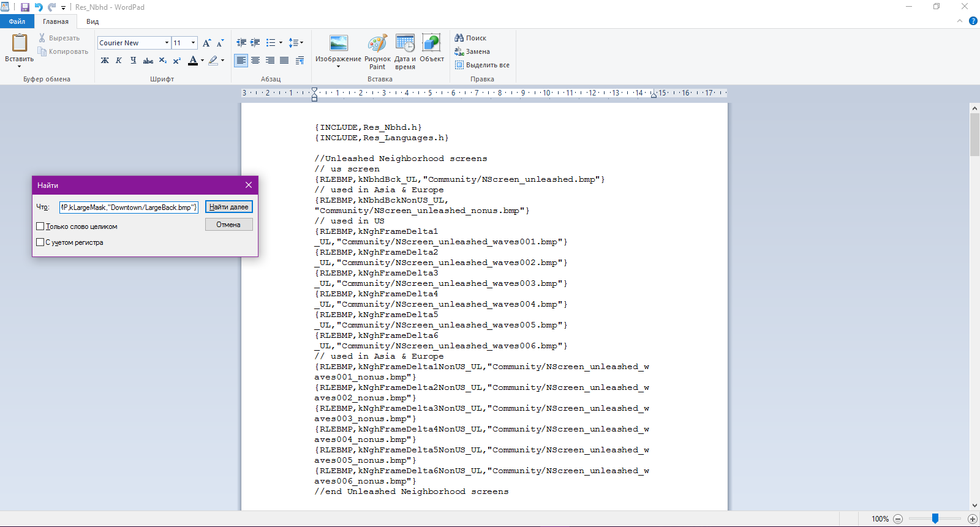
Task: Decrease paragraph indent
Action: 241,43
